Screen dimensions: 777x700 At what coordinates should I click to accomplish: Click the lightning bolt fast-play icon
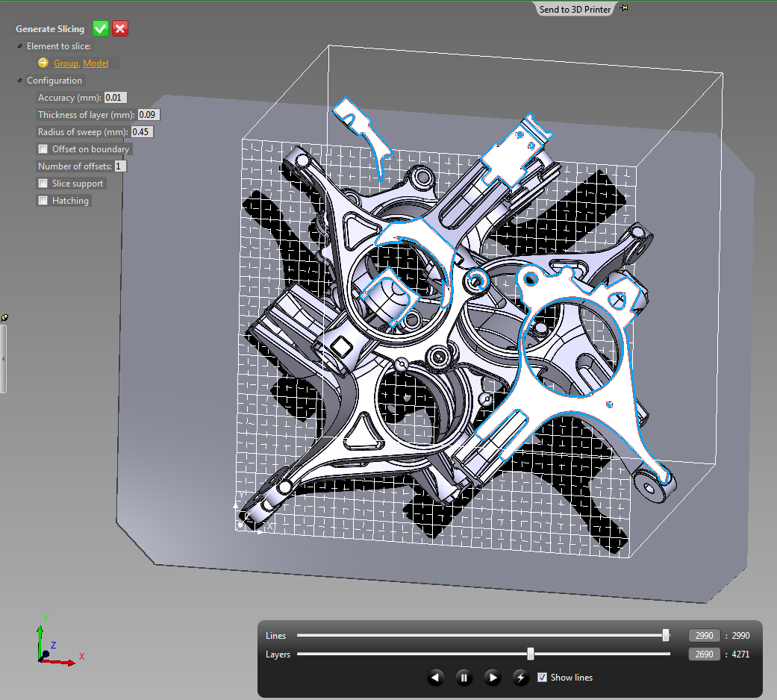[x=521, y=678]
